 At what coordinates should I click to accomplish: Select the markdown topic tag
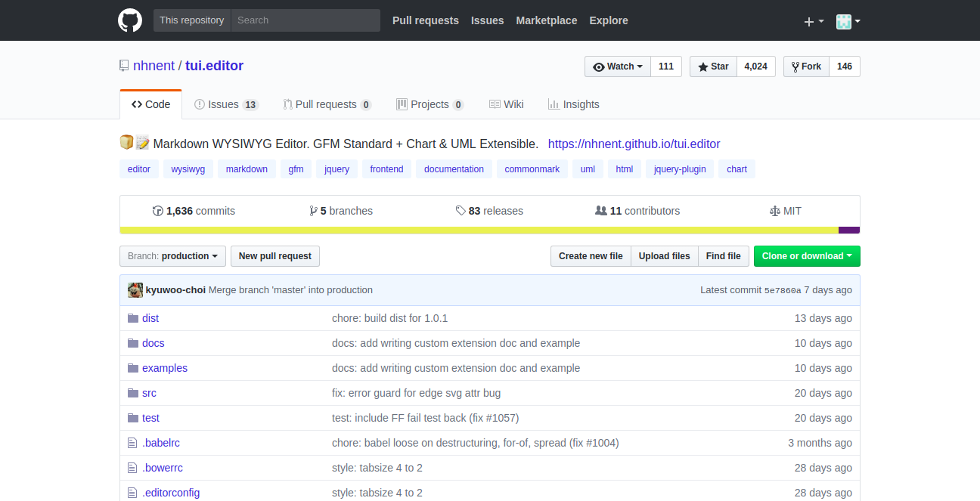pyautogui.click(x=247, y=169)
